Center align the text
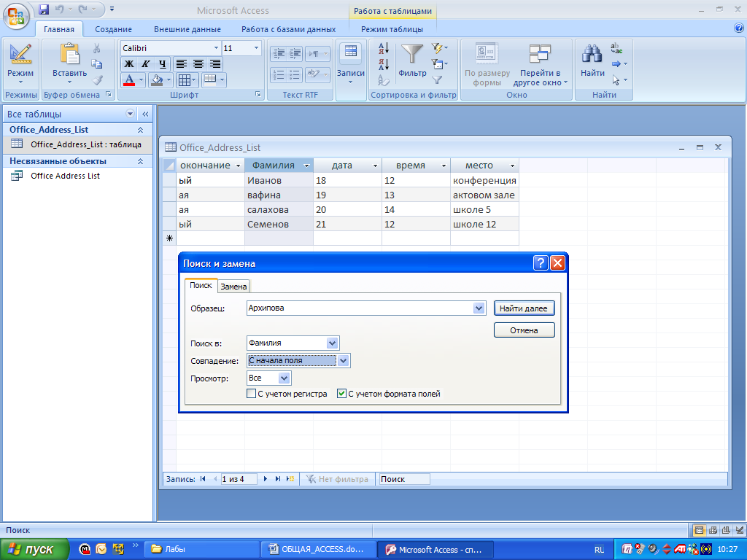The width and height of the screenshot is (747, 560). (198, 64)
